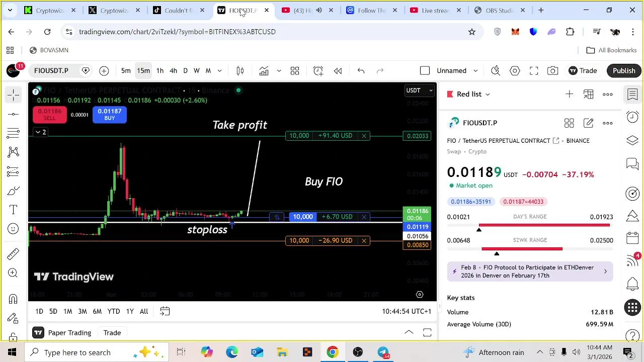Select the ruler measure tool
This screenshot has height=362, width=644.
click(13, 254)
